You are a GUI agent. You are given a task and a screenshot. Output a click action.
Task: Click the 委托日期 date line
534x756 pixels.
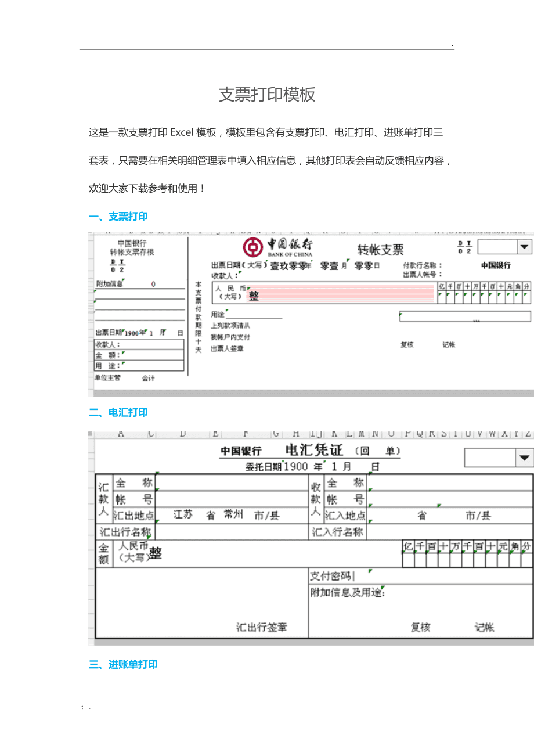(313, 466)
